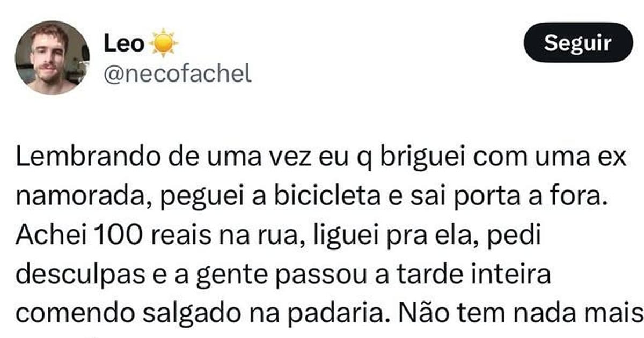Click the Seguir button
This screenshot has width=644, height=338.
(x=577, y=43)
